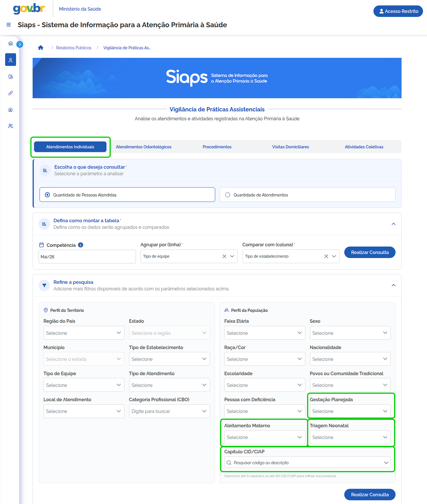The width and height of the screenshot is (427, 504).
Task: Open the home visits sidebar icon
Action: tap(10, 110)
